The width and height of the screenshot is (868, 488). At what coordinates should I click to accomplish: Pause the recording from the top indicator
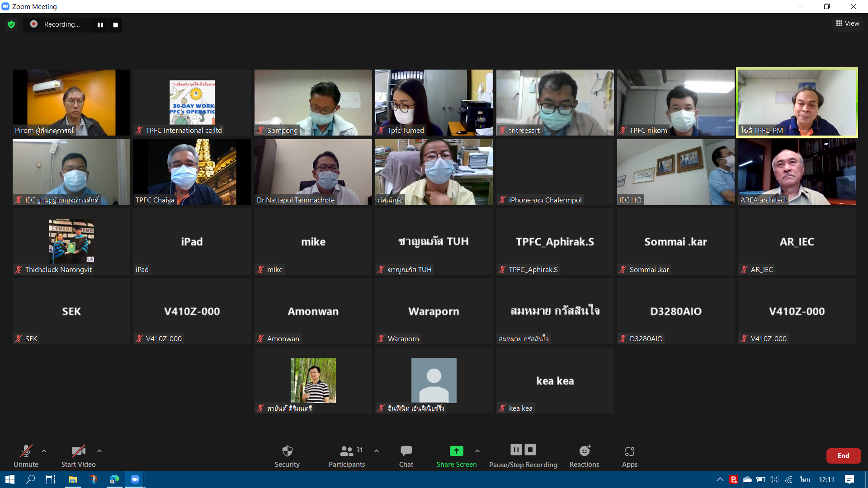100,25
